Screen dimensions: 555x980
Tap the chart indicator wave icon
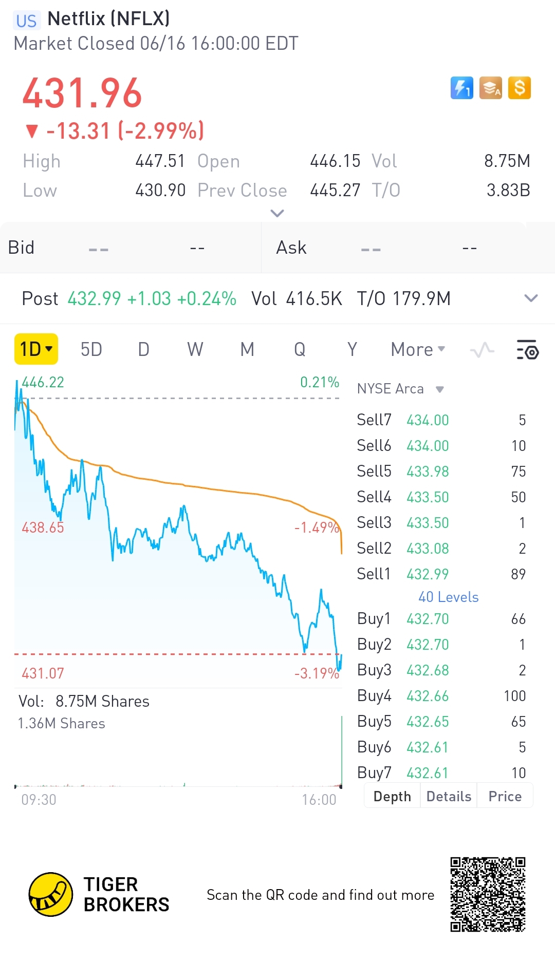pyautogui.click(x=482, y=350)
